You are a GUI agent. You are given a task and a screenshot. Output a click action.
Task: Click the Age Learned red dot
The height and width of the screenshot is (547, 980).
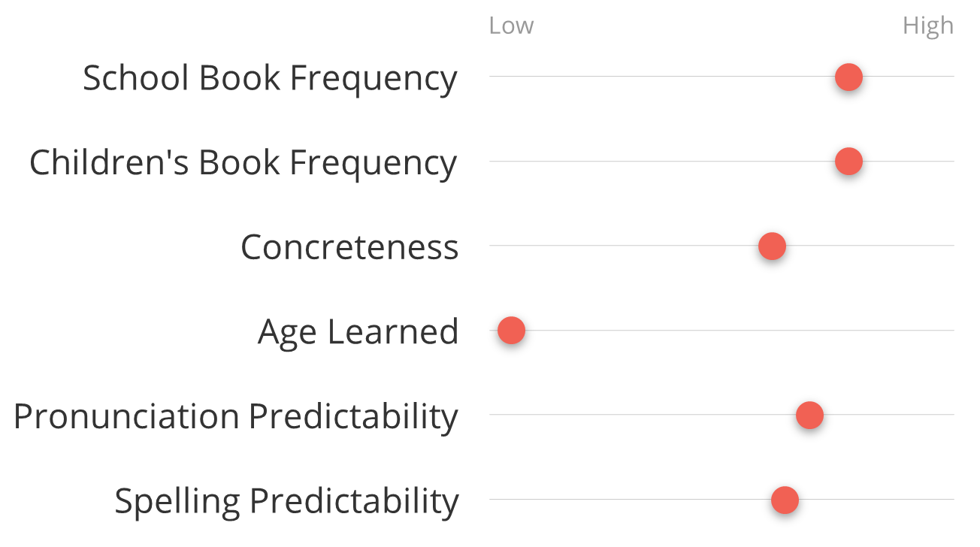click(511, 330)
